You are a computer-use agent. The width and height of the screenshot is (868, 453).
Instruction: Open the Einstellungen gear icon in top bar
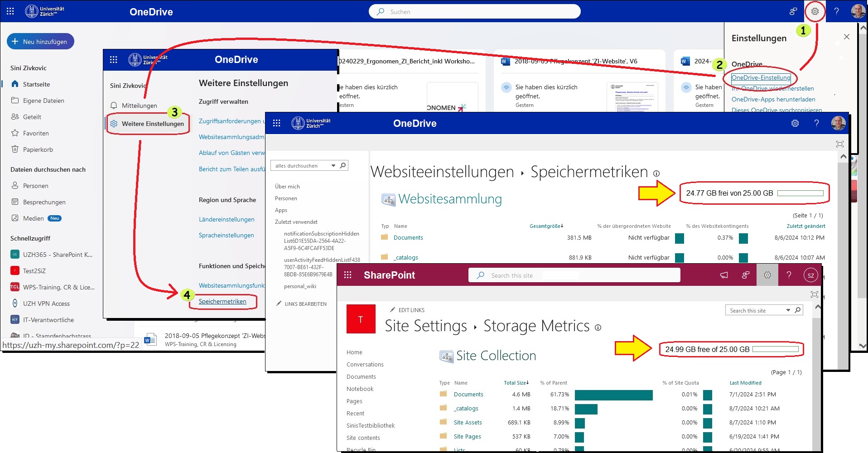tap(815, 11)
